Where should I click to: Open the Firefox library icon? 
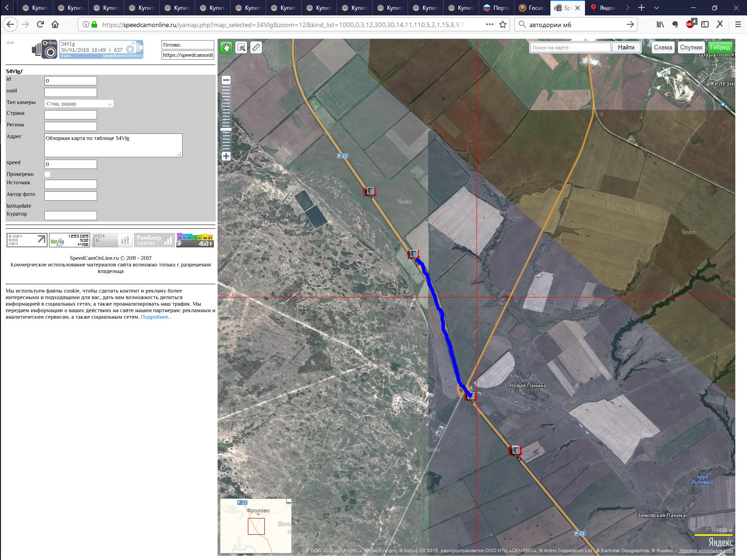[x=660, y=24]
